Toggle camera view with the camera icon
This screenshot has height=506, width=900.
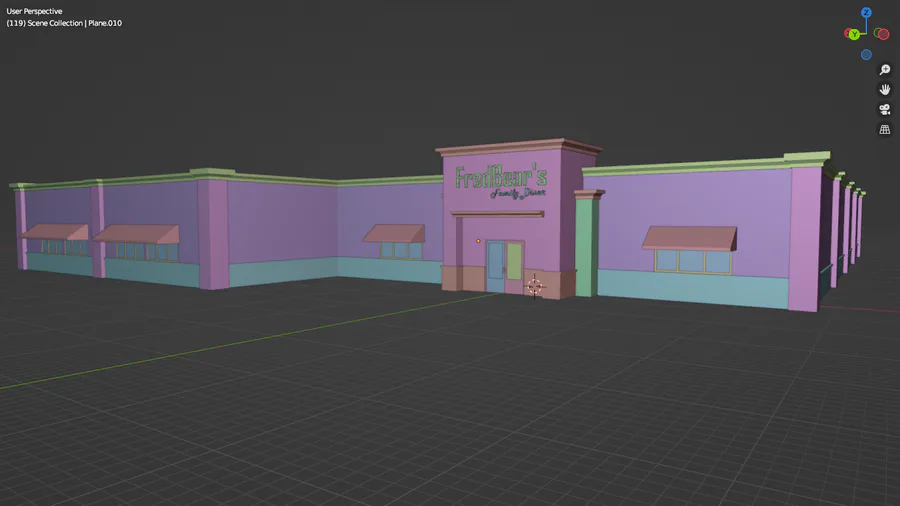[x=885, y=109]
